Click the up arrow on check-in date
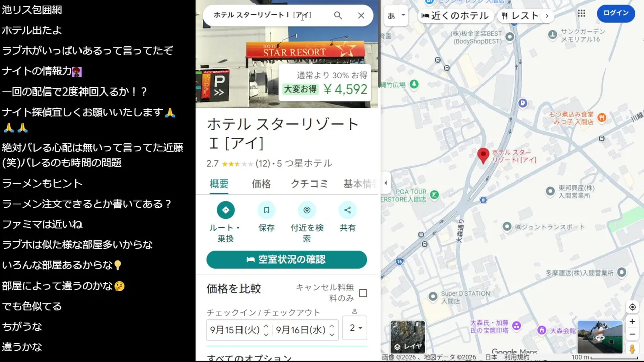 coord(266,326)
